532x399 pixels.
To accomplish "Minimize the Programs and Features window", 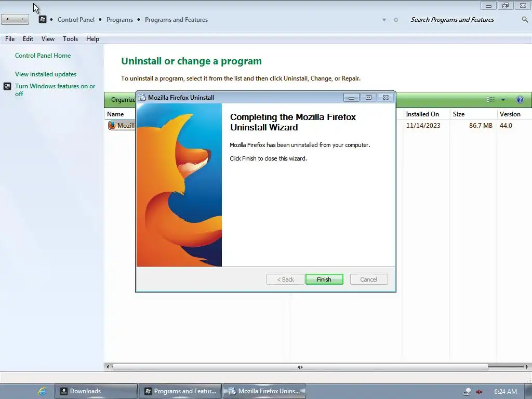I will pos(488,6).
